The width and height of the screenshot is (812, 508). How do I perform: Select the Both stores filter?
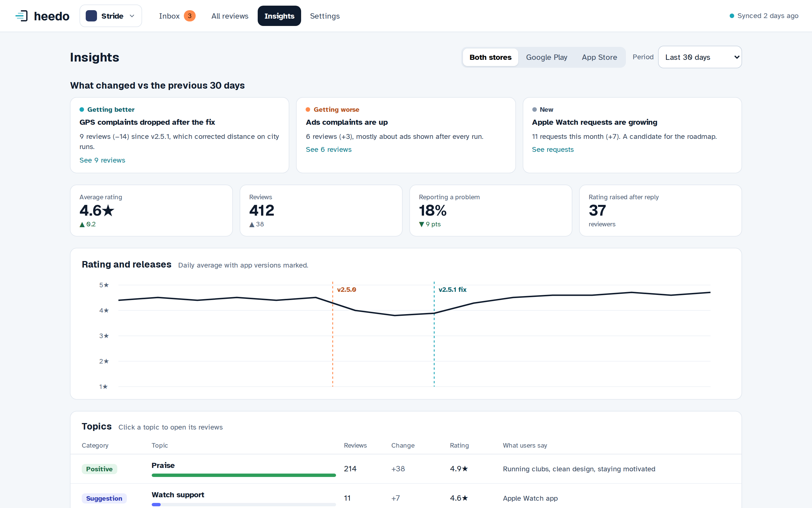pyautogui.click(x=490, y=57)
